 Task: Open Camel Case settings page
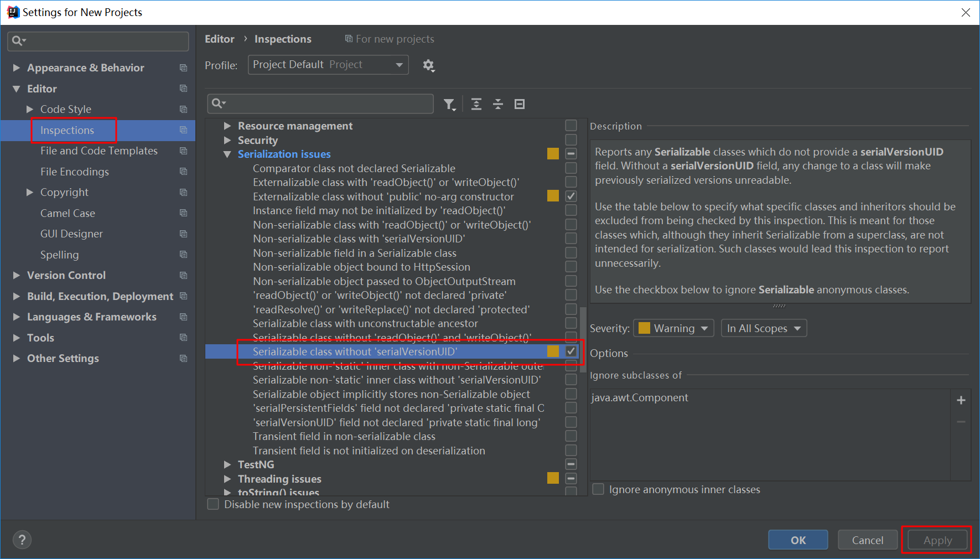tap(68, 213)
